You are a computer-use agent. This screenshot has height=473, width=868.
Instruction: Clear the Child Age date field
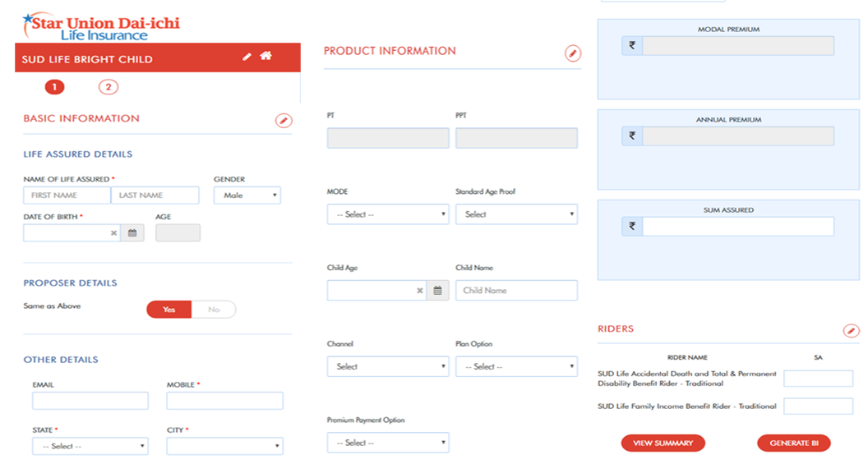tap(419, 291)
